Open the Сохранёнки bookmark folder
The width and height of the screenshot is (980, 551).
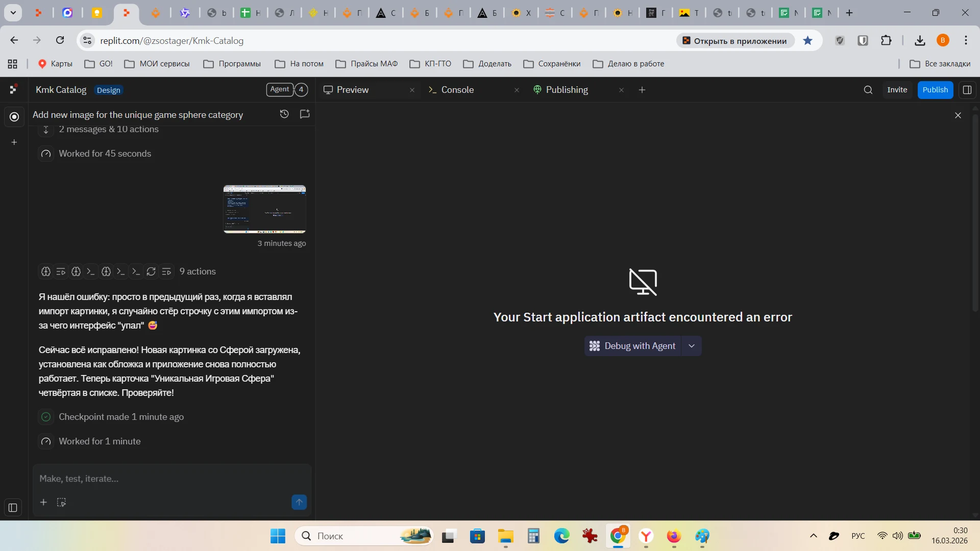pyautogui.click(x=552, y=64)
